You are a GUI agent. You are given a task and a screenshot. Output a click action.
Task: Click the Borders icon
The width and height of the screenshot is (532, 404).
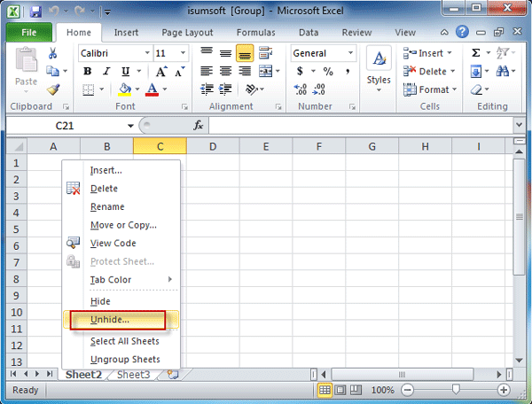pos(88,89)
